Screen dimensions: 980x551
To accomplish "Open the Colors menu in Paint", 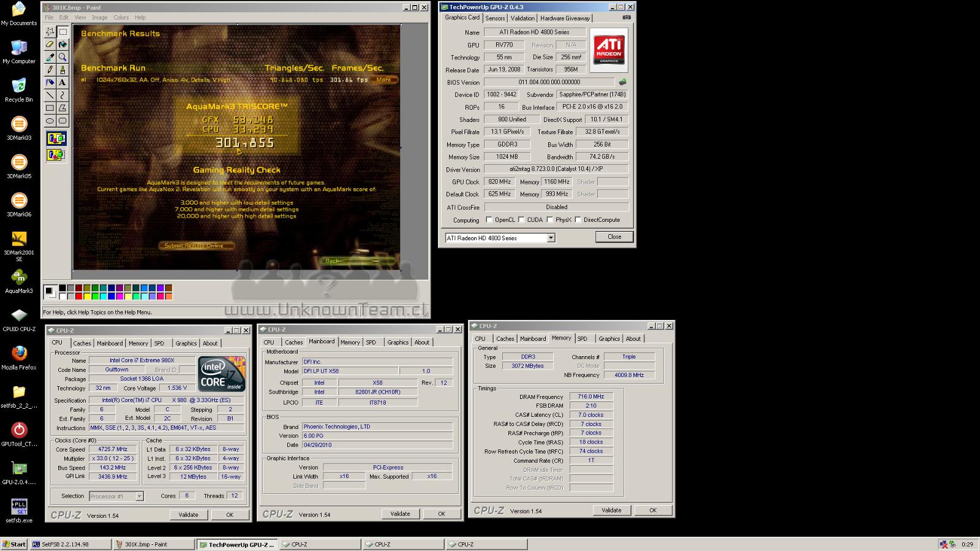I will click(x=121, y=17).
